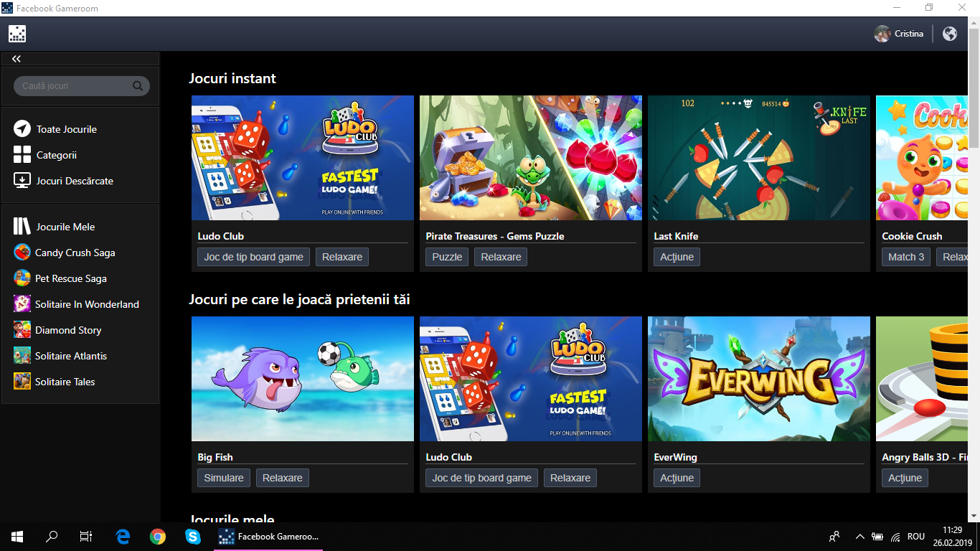Click Cookie Crush title
The image size is (980, 551).
click(x=913, y=236)
